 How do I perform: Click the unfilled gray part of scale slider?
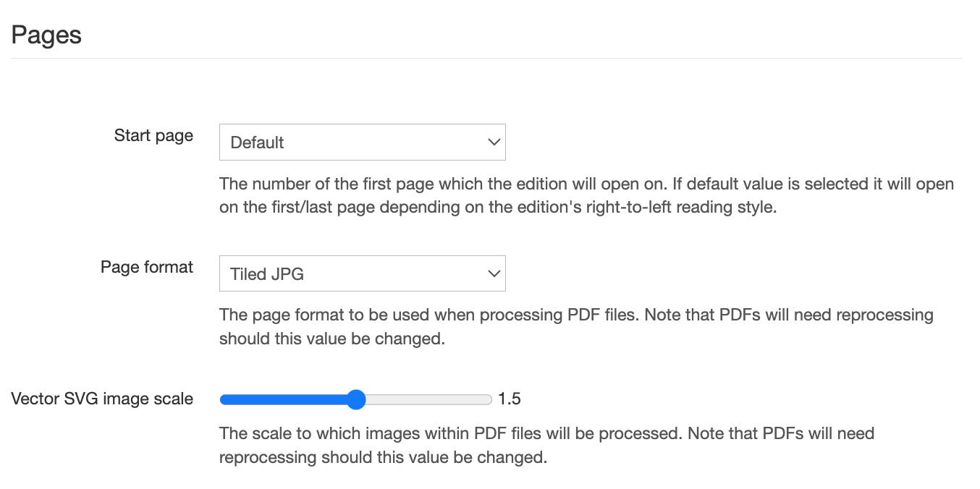[427, 399]
